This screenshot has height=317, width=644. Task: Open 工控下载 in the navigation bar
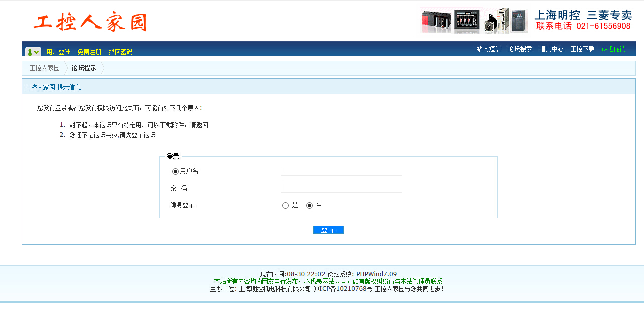pyautogui.click(x=582, y=49)
